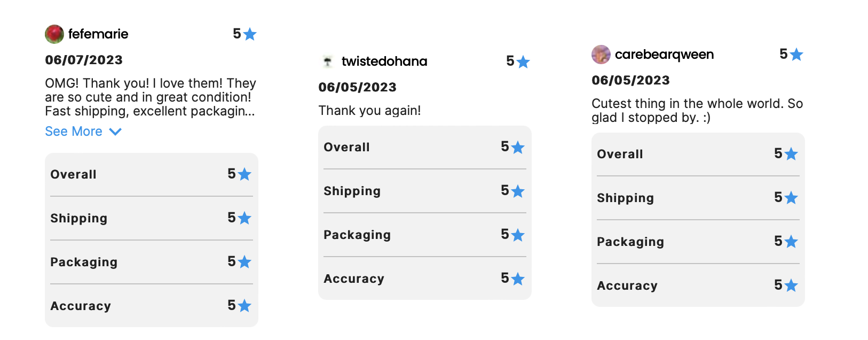This screenshot has height=340, width=868.
Task: Click the chevron next to See More
Action: click(115, 132)
